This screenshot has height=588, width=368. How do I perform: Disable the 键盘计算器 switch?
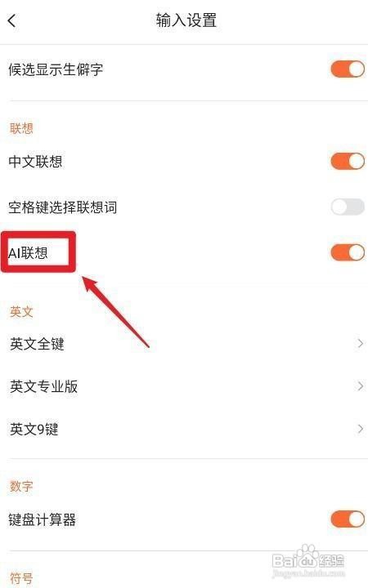(x=348, y=519)
